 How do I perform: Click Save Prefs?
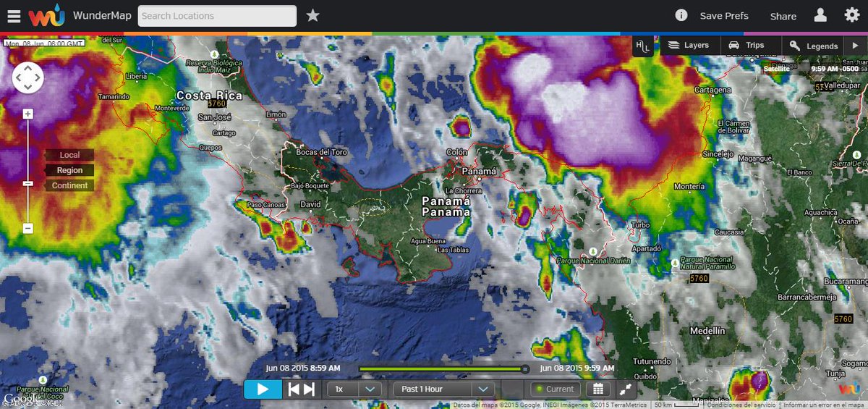click(x=724, y=16)
